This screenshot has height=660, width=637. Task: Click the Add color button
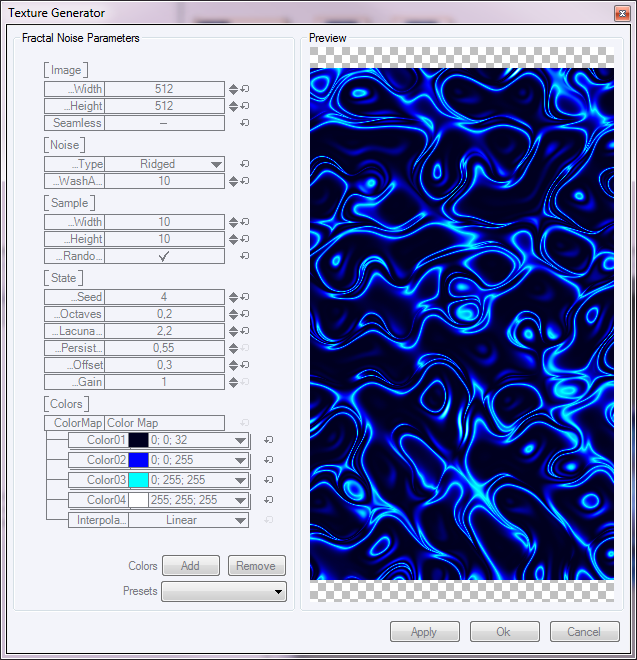tap(190, 566)
